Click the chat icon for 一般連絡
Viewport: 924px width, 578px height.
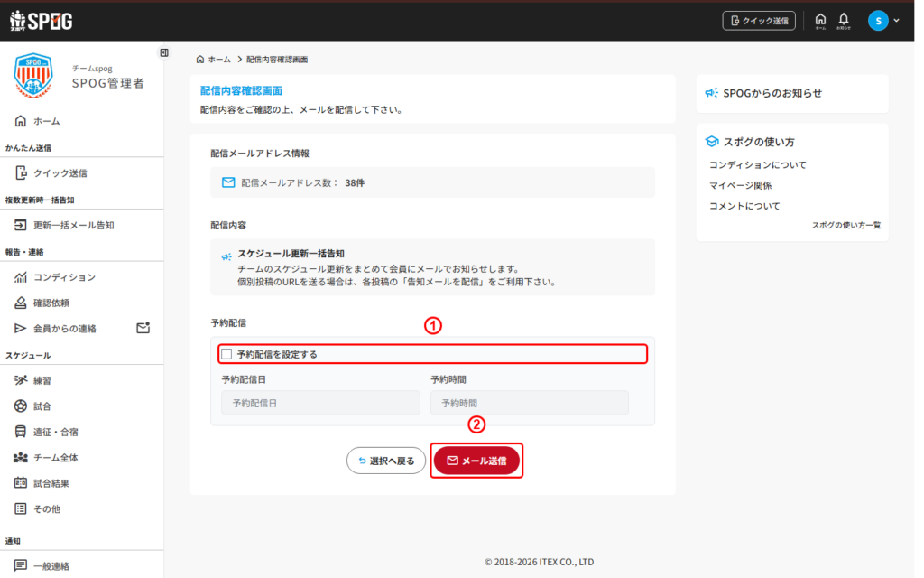21,565
